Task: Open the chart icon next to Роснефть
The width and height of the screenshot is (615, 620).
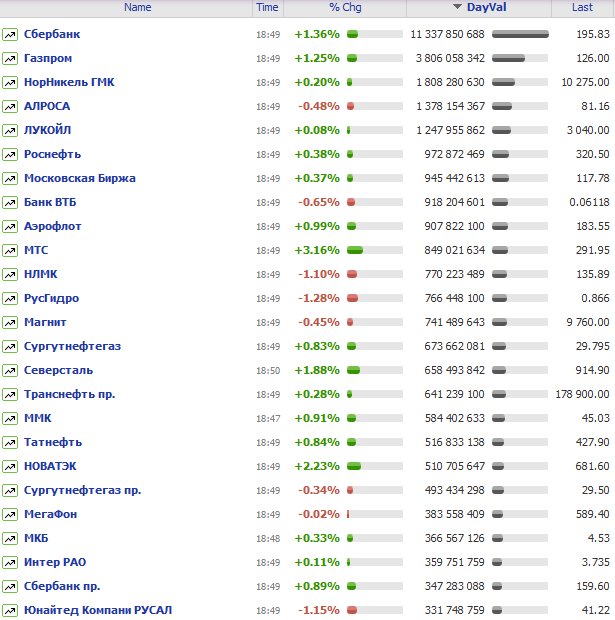Action: point(10,154)
